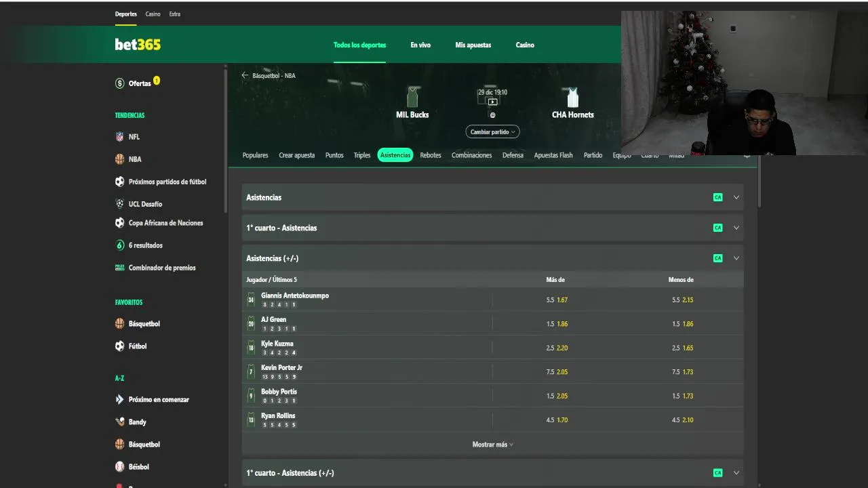Open Casino in main navigation
This screenshot has width=868, height=488.
coord(525,45)
